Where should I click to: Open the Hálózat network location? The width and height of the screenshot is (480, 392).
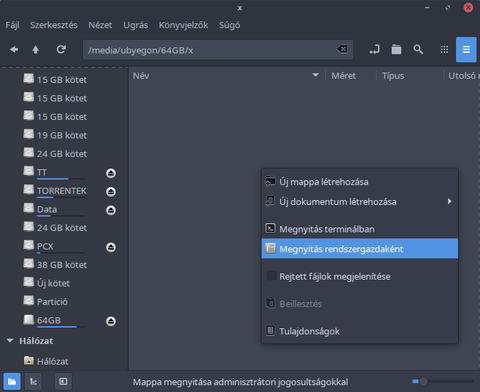click(46, 361)
